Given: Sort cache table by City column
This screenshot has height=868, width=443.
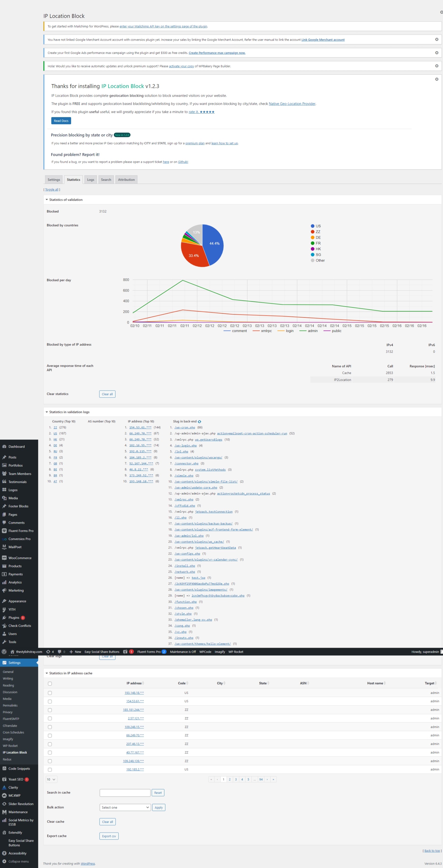Looking at the screenshot, I should pyautogui.click(x=221, y=683).
